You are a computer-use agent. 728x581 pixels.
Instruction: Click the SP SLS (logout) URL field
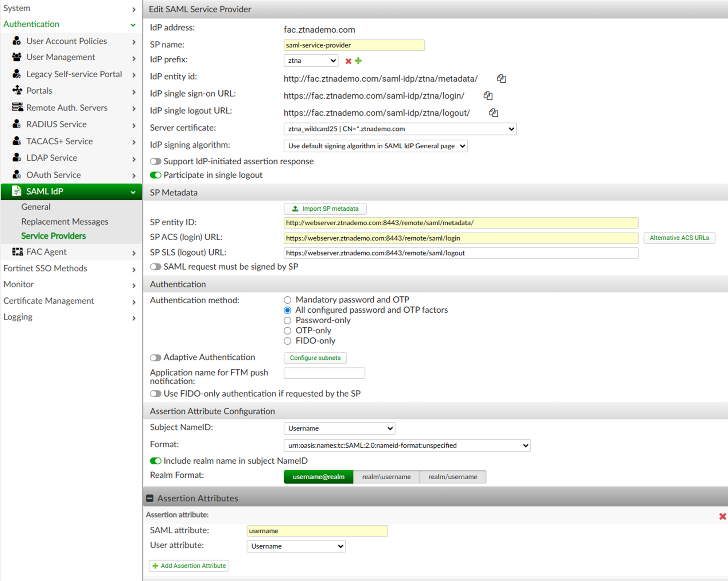click(x=460, y=253)
